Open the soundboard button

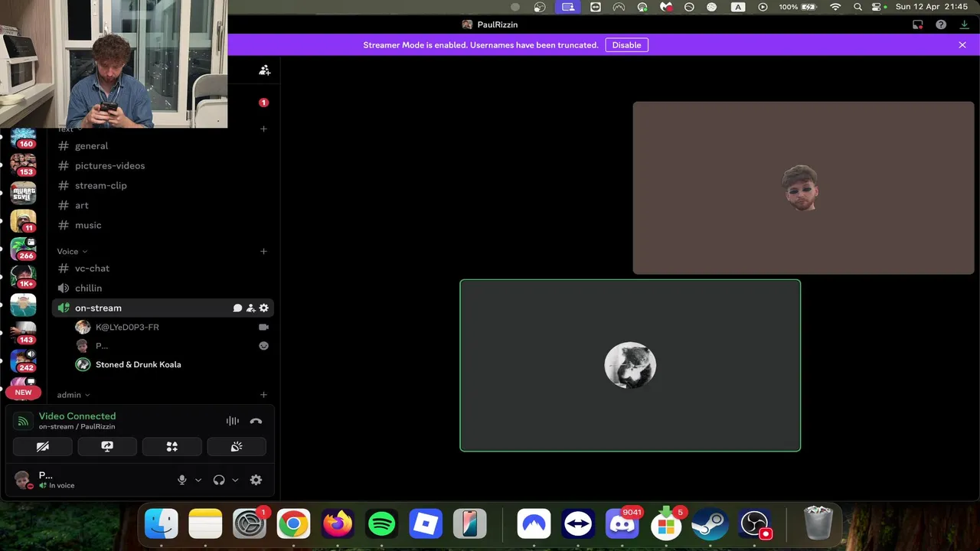click(x=237, y=446)
